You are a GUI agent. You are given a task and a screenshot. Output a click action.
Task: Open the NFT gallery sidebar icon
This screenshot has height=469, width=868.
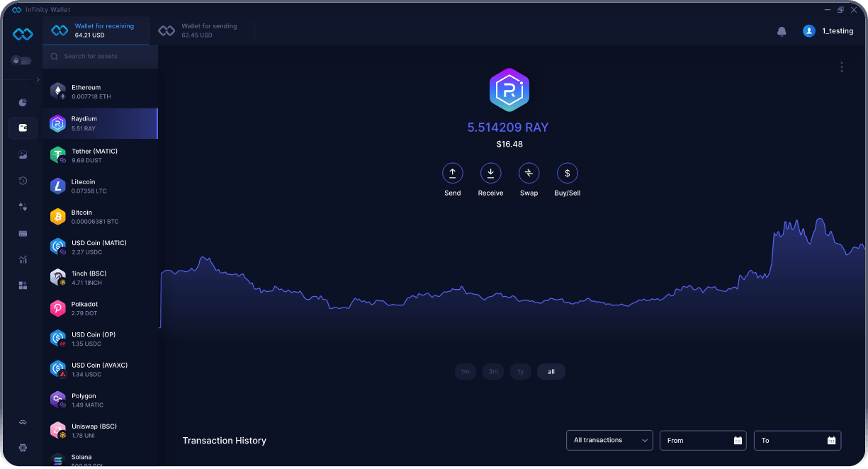click(22, 154)
